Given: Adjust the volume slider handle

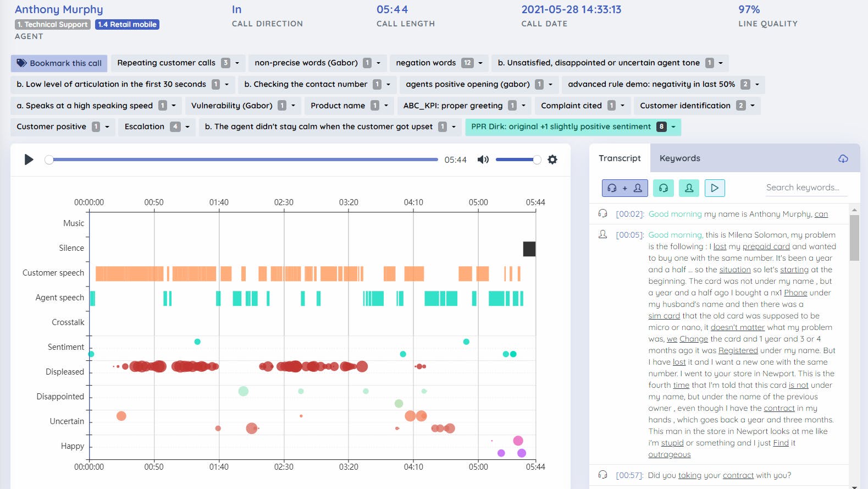Looking at the screenshot, I should 537,160.
